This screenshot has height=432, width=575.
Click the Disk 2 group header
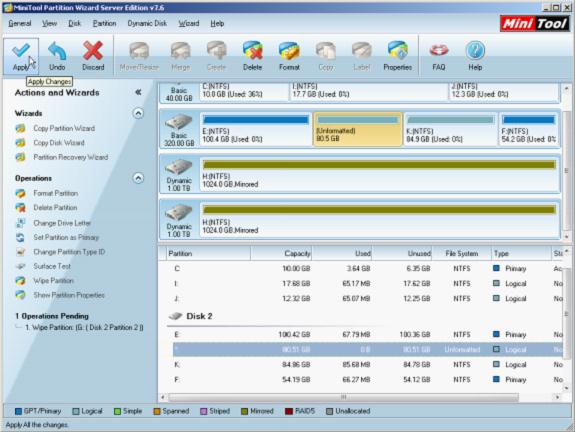click(x=191, y=316)
